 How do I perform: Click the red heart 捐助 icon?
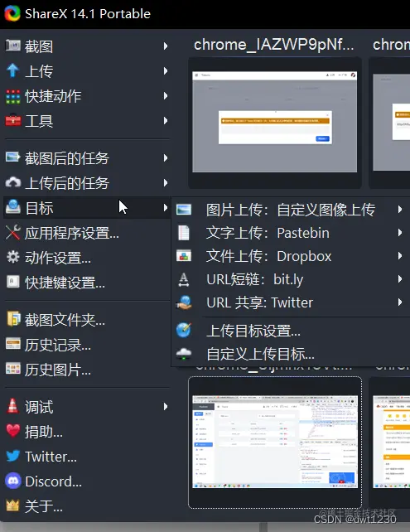[13, 431]
